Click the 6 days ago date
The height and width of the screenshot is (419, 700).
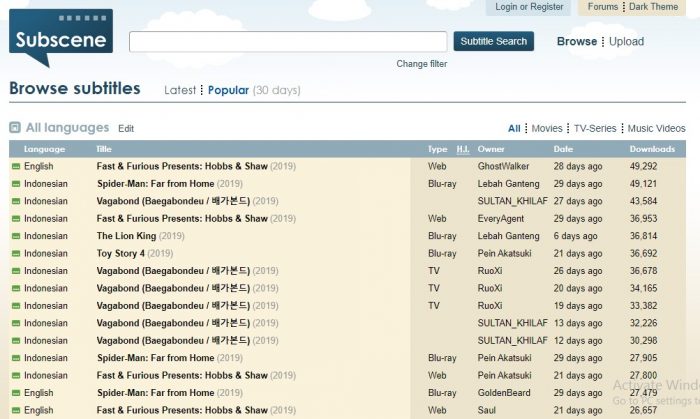575,236
